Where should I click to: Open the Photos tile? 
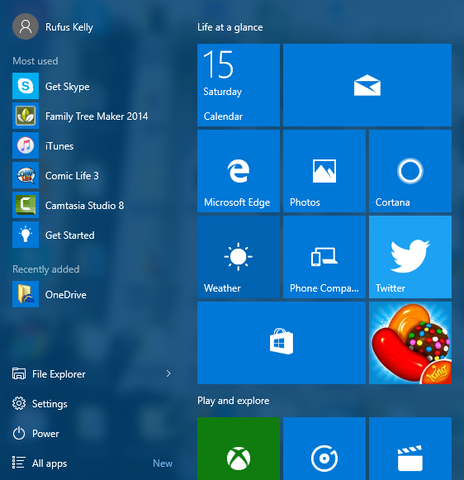click(324, 171)
